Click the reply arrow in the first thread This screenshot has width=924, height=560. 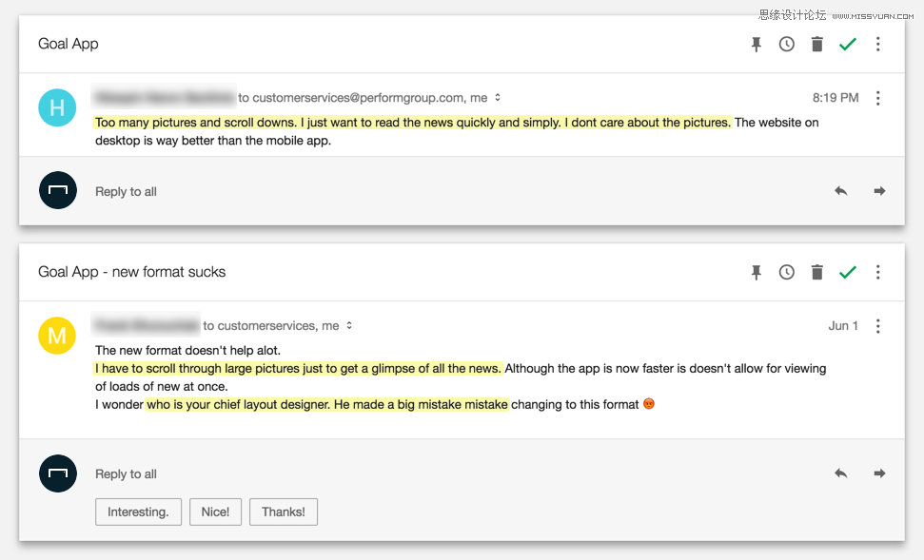841,191
